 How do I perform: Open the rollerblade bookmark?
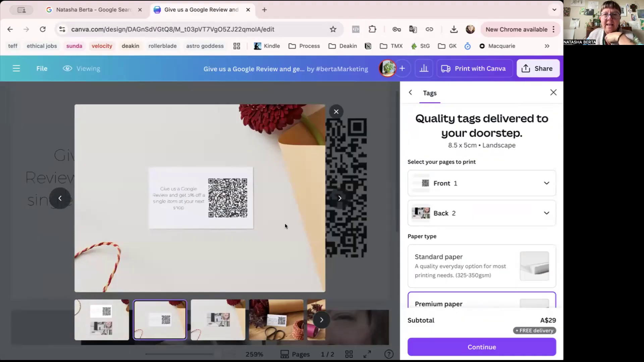coord(163,46)
